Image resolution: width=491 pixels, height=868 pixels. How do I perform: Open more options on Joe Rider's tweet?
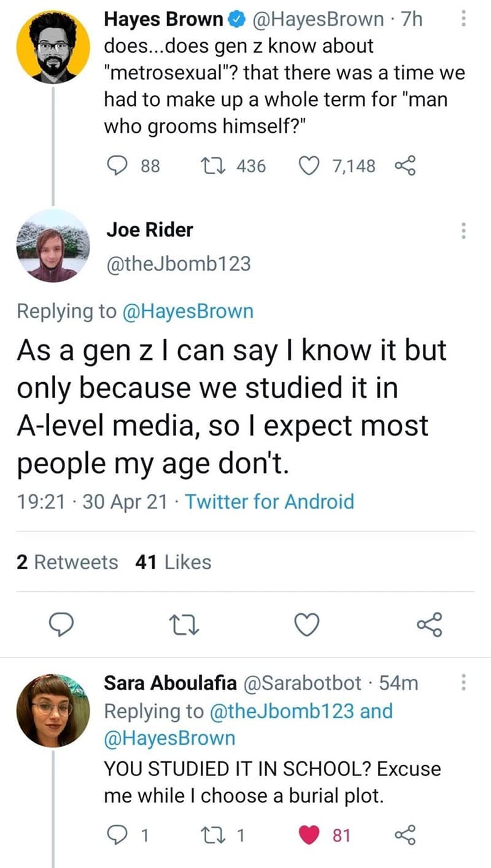[x=463, y=231]
